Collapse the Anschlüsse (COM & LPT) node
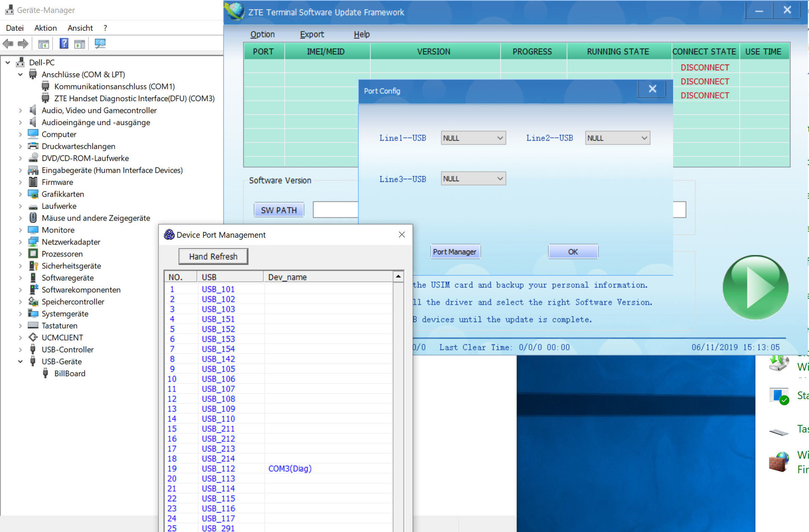This screenshot has width=809, height=532. tap(20, 75)
